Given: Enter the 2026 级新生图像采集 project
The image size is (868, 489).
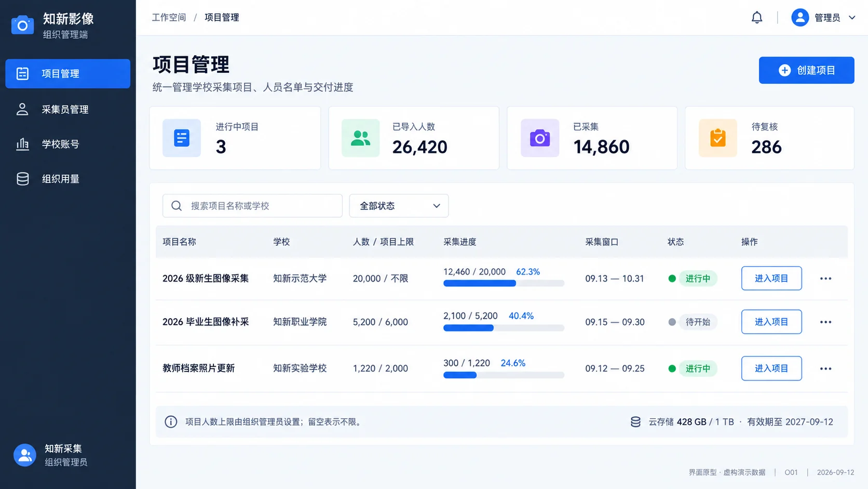Looking at the screenshot, I should (x=771, y=279).
